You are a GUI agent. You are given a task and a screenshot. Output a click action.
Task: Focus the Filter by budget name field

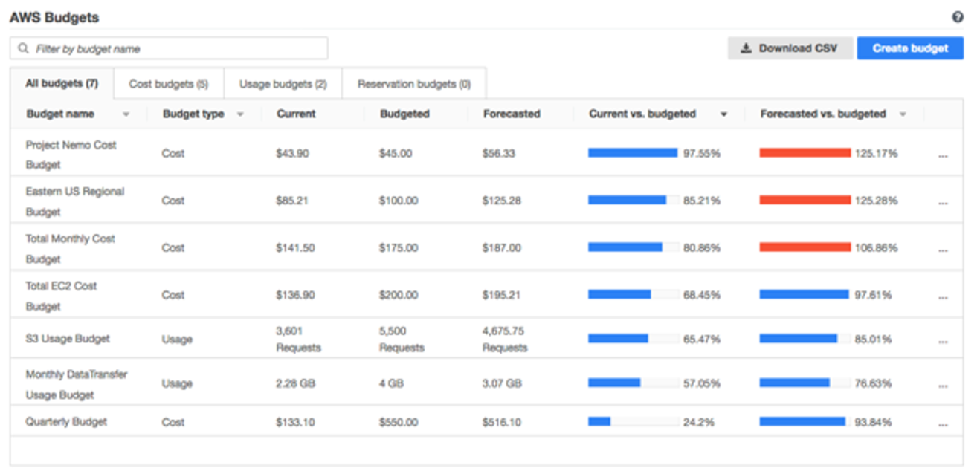(x=169, y=48)
